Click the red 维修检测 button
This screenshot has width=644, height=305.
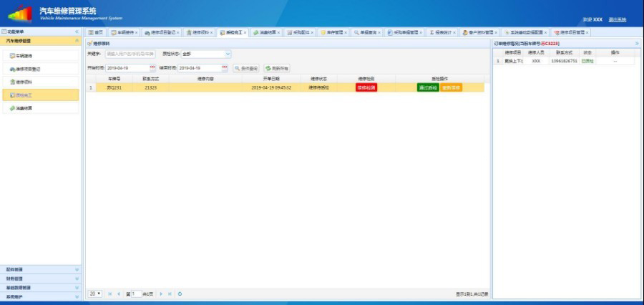click(366, 87)
